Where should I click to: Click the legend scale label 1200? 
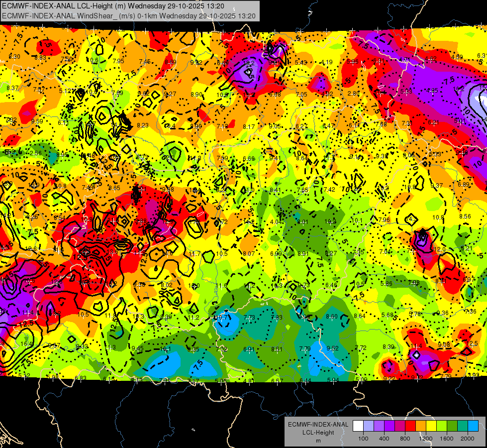[x=426, y=439]
